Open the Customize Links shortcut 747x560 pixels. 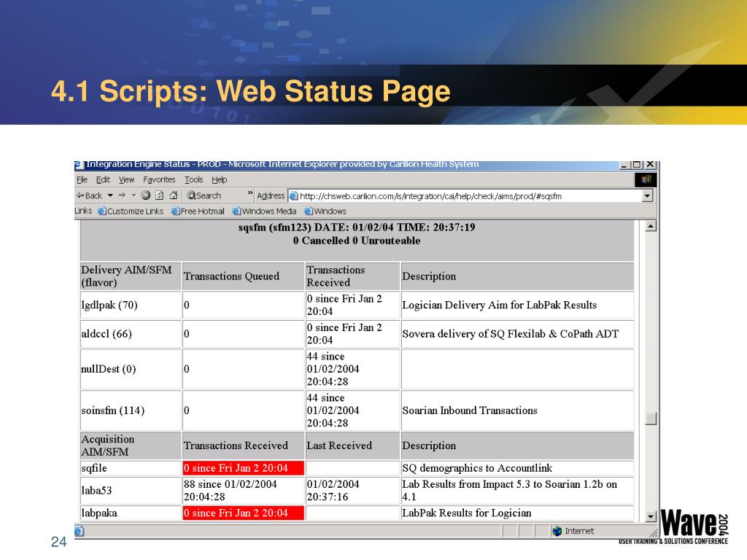click(131, 211)
